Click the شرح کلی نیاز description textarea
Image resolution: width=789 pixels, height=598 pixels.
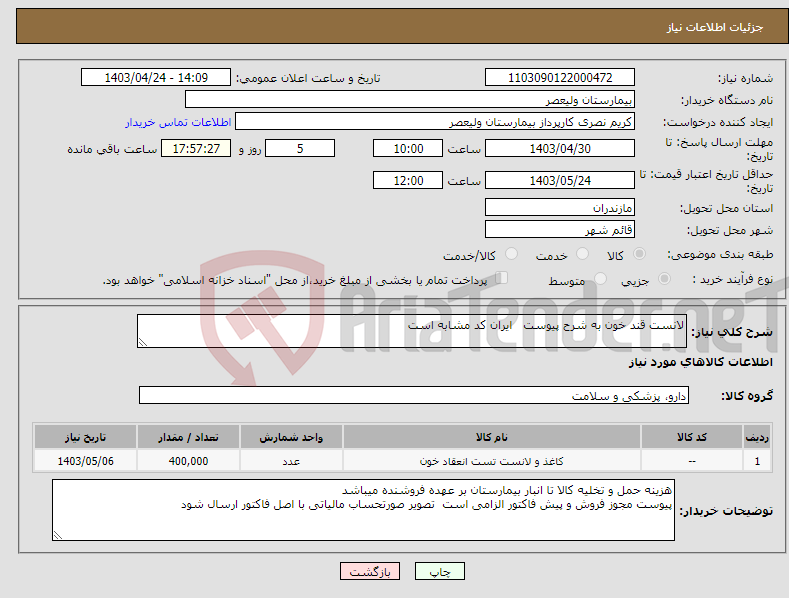point(412,331)
